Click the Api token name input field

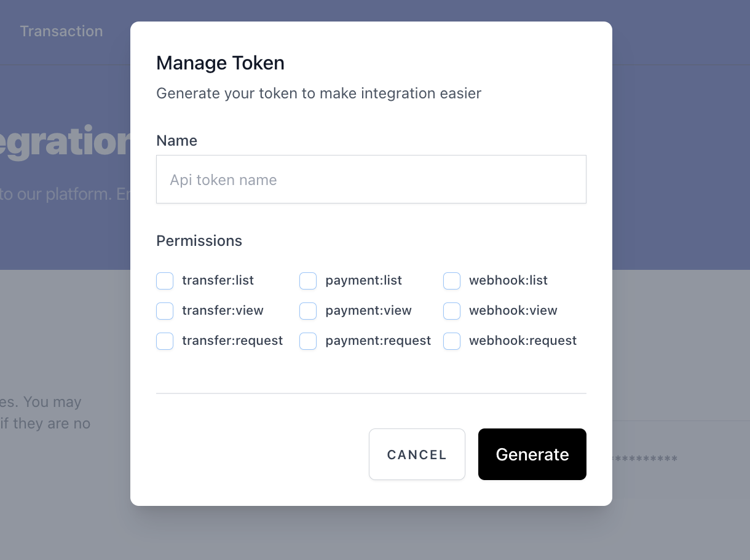click(371, 179)
